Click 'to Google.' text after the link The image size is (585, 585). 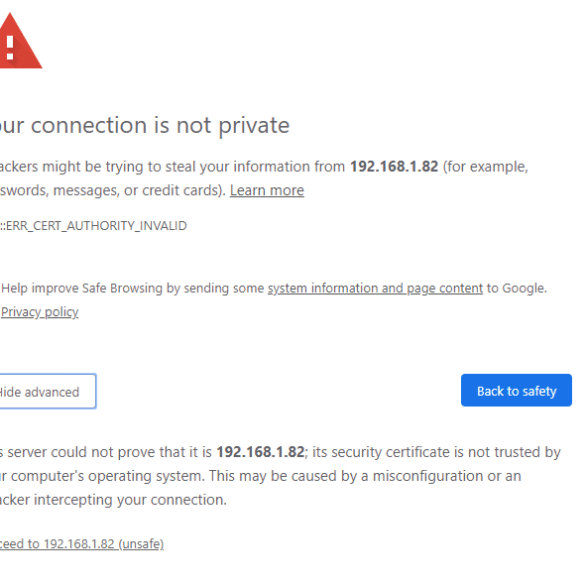pos(517,288)
